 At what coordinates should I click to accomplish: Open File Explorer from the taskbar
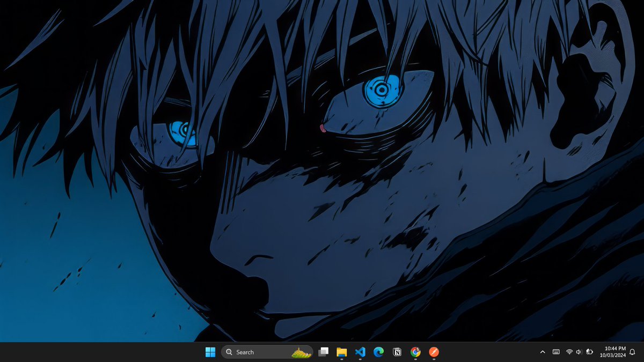tap(342, 352)
